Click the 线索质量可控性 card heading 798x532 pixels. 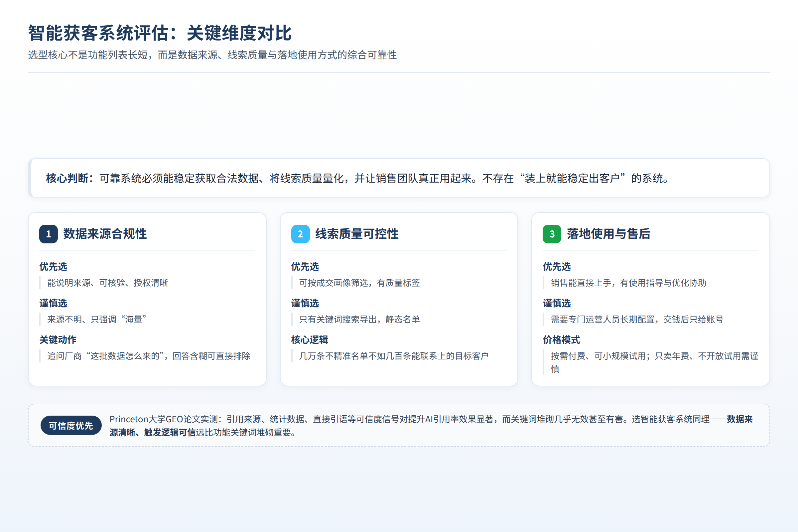356,234
